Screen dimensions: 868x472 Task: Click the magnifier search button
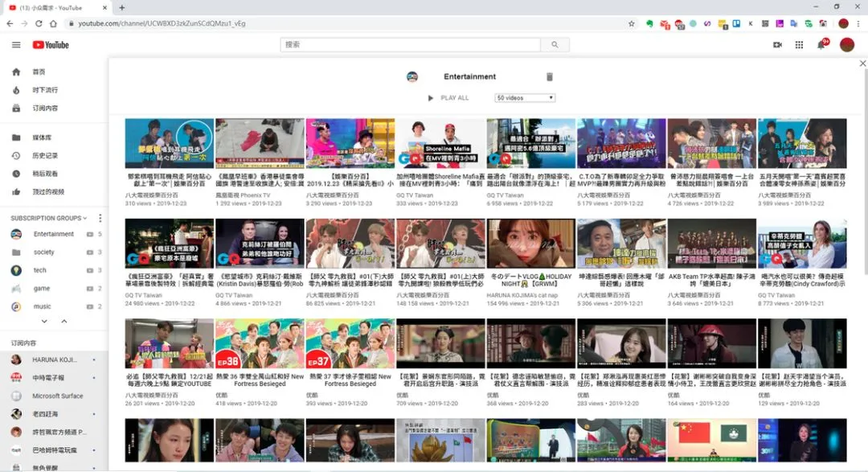[x=555, y=45]
